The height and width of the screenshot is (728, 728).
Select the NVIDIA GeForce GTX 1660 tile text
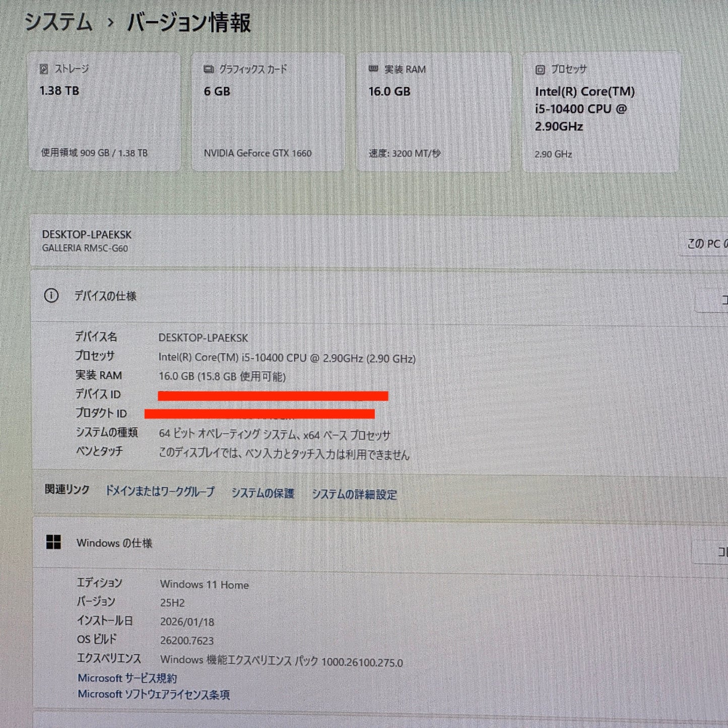pos(257,153)
